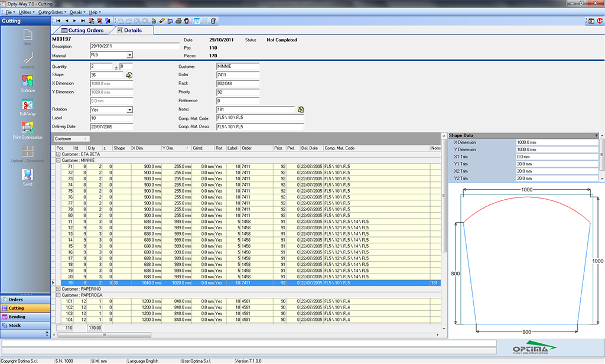
Task: Open the Orders navigation pane
Action: [x=25, y=300]
